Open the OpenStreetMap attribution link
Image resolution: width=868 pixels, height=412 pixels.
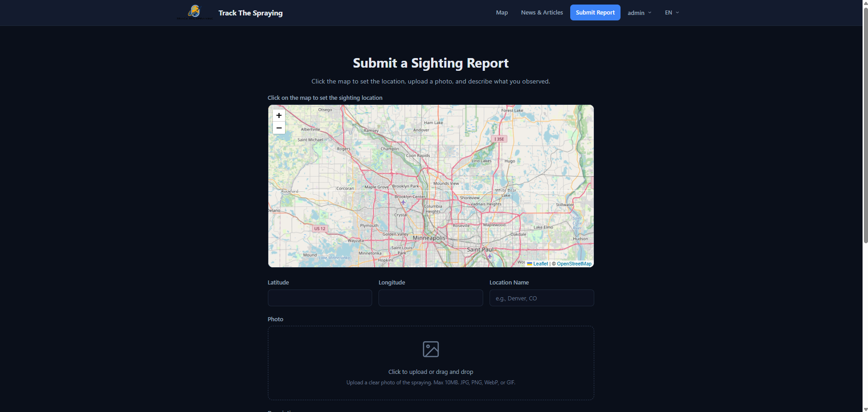pyautogui.click(x=574, y=264)
